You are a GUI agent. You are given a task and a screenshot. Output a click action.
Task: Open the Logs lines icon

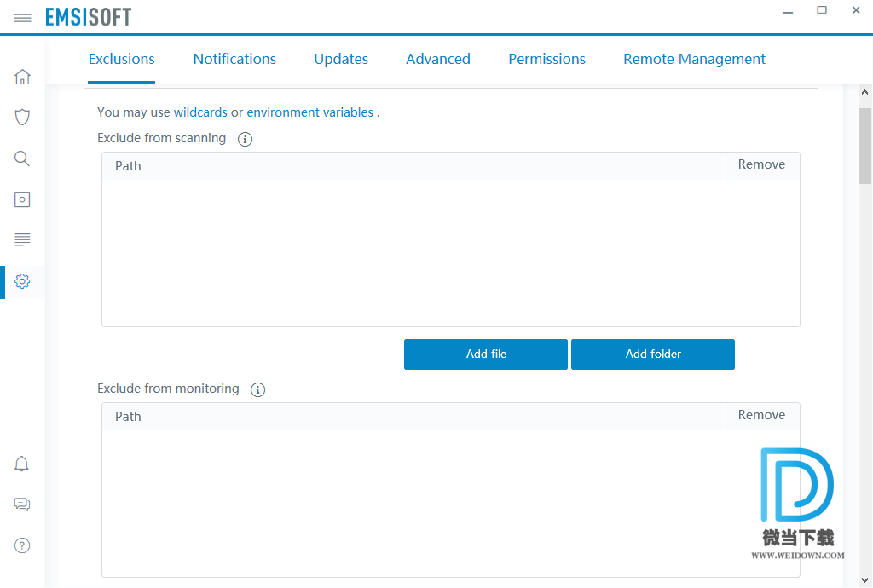[22, 239]
